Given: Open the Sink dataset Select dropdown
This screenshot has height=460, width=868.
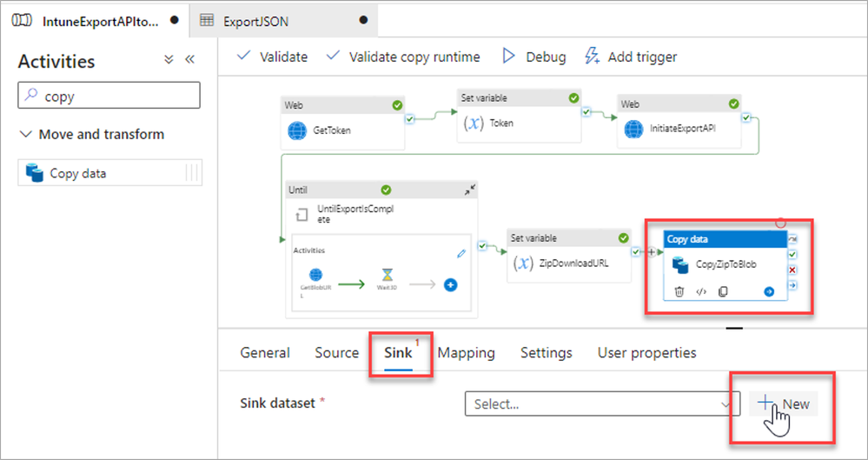Looking at the screenshot, I should point(600,403).
